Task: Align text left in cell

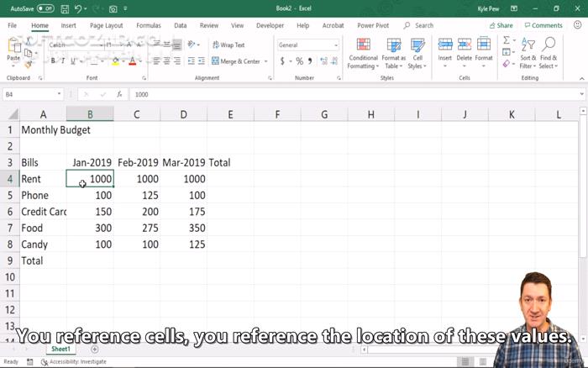Action: [x=156, y=60]
